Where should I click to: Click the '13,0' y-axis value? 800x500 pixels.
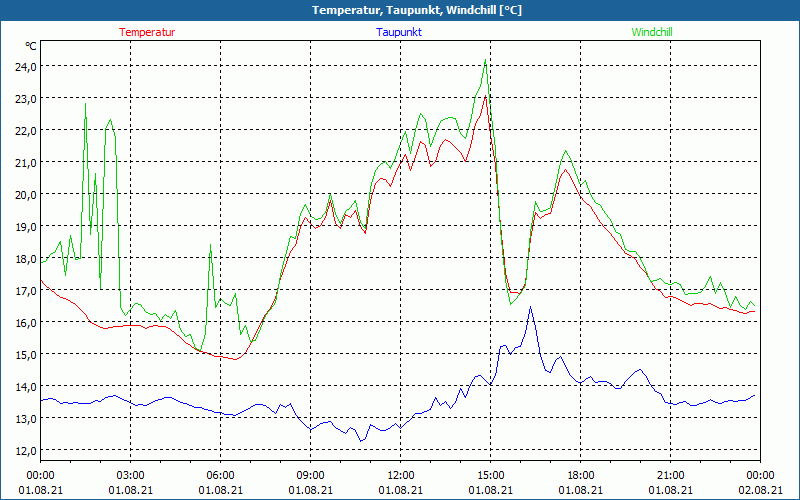pos(26,418)
